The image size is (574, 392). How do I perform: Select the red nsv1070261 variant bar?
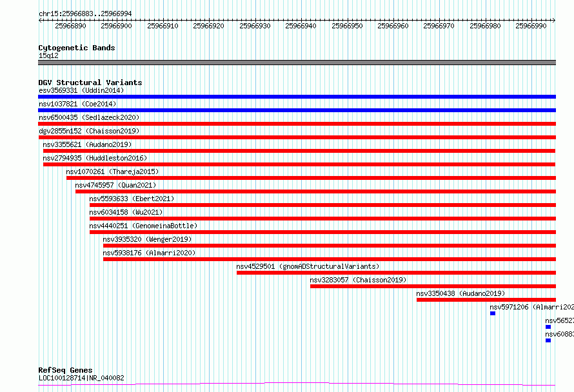point(311,178)
